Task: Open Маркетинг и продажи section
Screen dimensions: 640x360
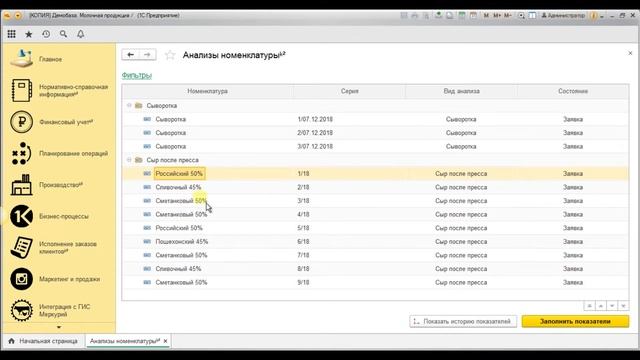Action: 59,279
